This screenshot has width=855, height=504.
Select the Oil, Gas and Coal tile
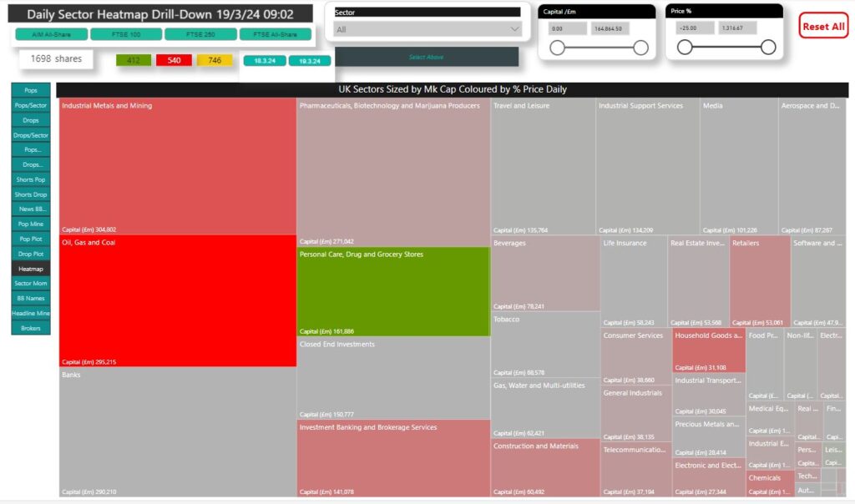[177, 300]
